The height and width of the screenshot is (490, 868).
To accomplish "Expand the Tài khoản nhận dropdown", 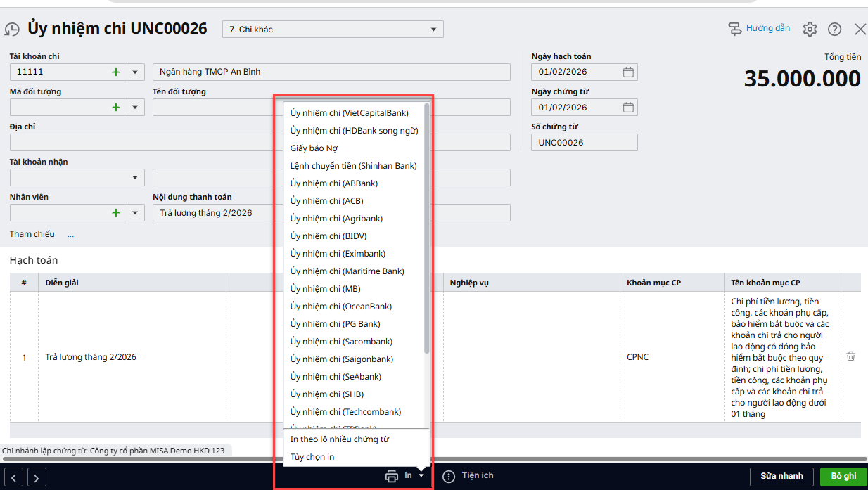I will [x=135, y=178].
